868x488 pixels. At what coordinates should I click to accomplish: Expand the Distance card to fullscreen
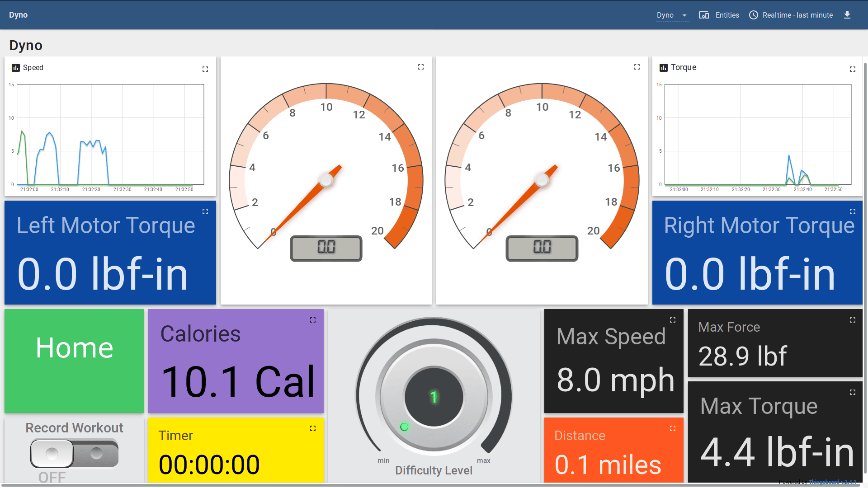click(673, 428)
